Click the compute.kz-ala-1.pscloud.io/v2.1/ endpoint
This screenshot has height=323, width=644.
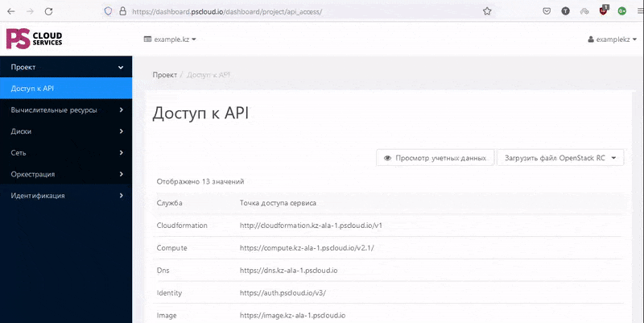click(307, 248)
